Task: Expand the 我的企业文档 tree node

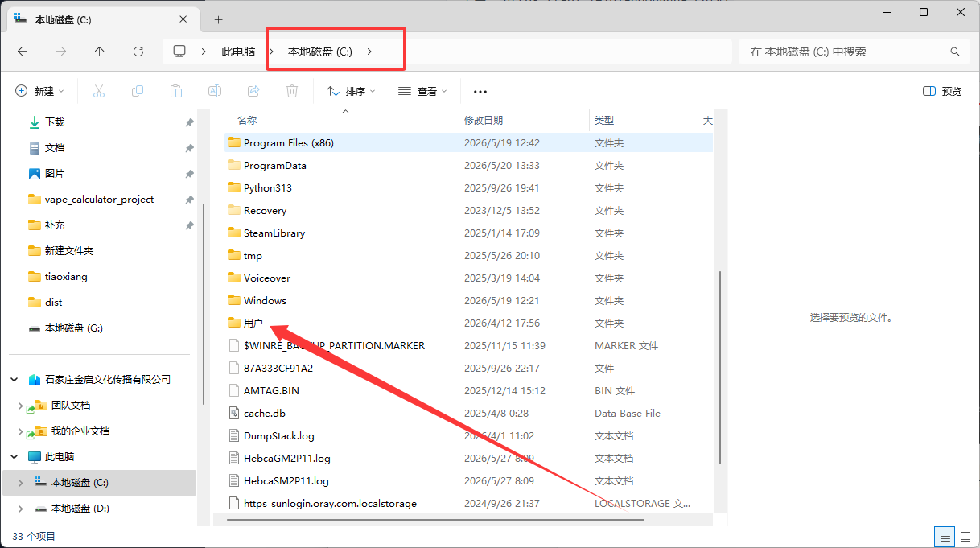Action: [20, 431]
